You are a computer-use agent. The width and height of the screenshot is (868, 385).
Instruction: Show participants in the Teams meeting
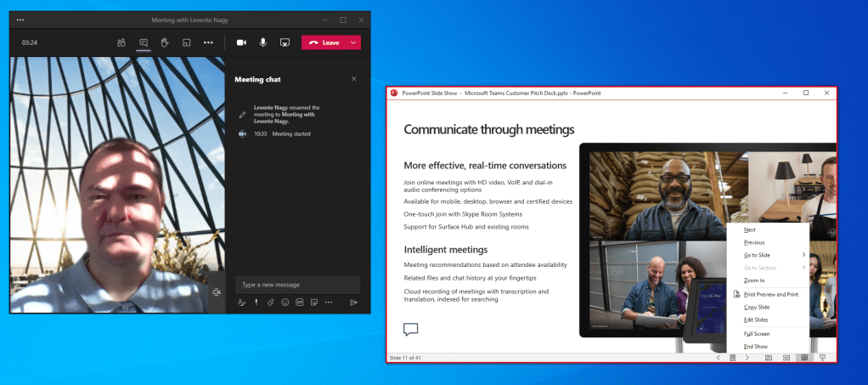121,42
